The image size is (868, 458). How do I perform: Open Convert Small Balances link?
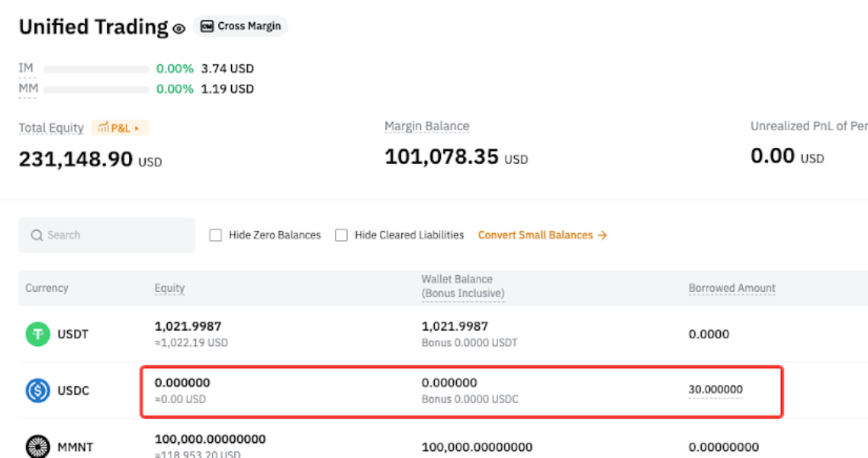click(535, 235)
